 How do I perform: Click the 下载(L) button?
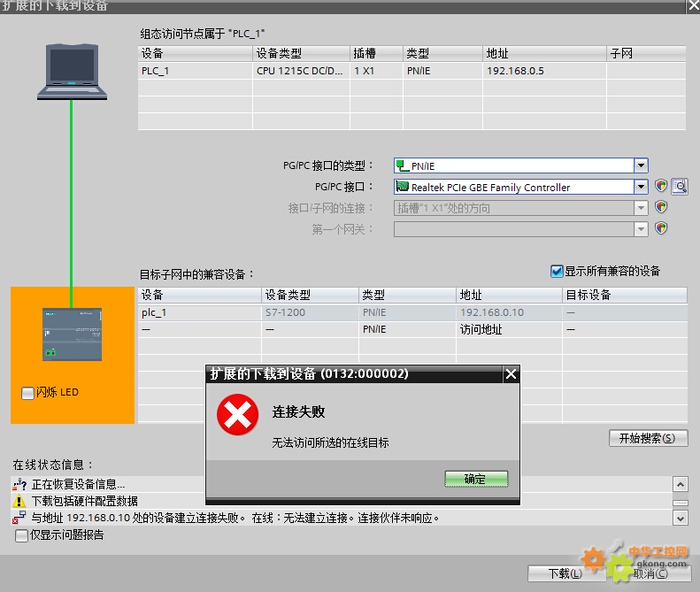click(565, 573)
